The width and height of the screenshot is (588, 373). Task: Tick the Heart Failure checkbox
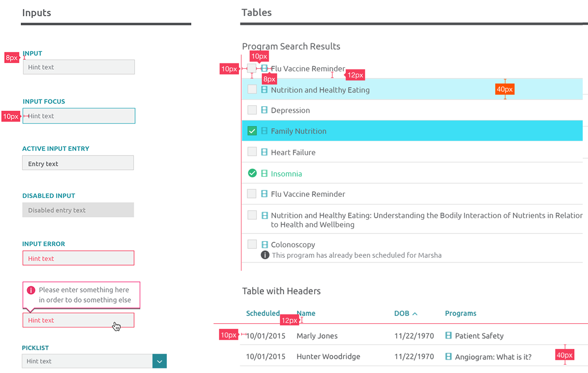point(252,152)
